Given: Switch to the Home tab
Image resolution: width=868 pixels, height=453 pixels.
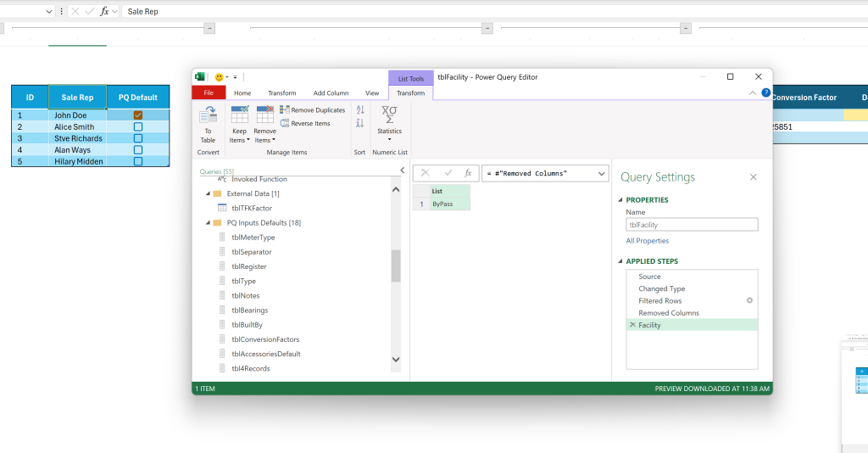Looking at the screenshot, I should coord(242,93).
